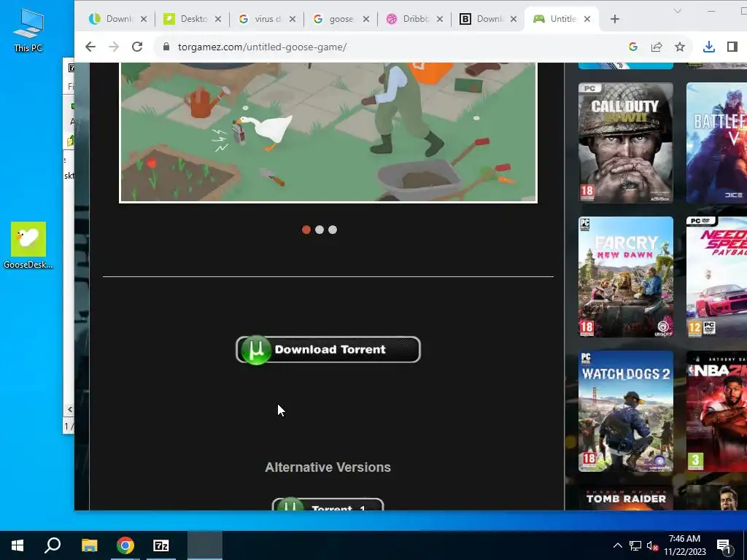
Task: Select the third carousel dot
Action: click(333, 230)
